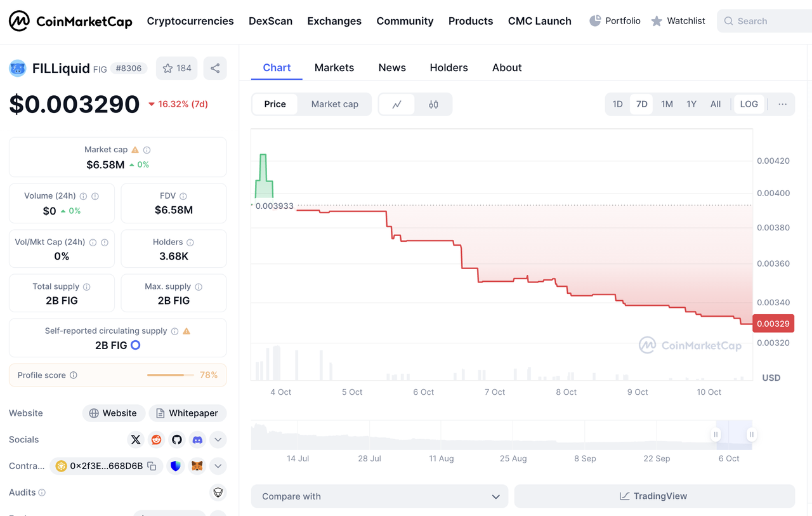Open the share icon next to star button
Viewport: 812px width, 516px height.
[215, 68]
